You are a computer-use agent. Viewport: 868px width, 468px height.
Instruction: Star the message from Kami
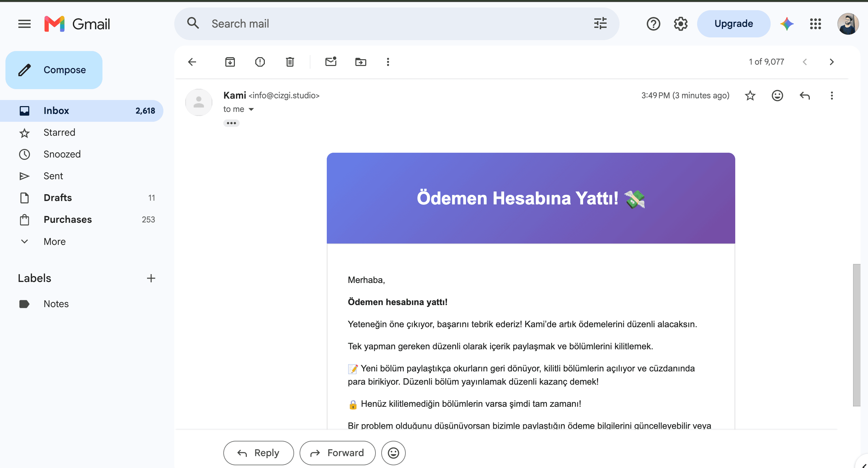point(750,96)
